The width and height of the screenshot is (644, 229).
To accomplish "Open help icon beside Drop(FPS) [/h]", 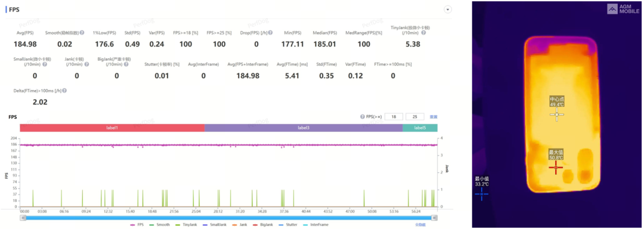I will point(270,33).
